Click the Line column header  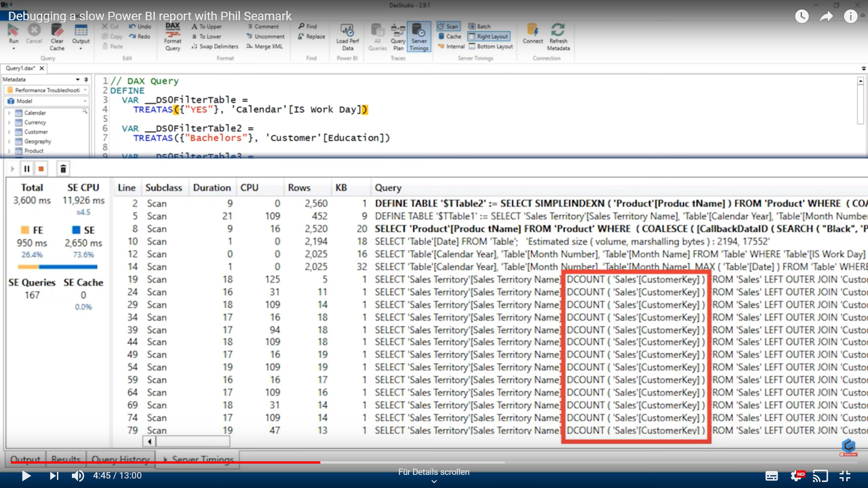(x=127, y=188)
